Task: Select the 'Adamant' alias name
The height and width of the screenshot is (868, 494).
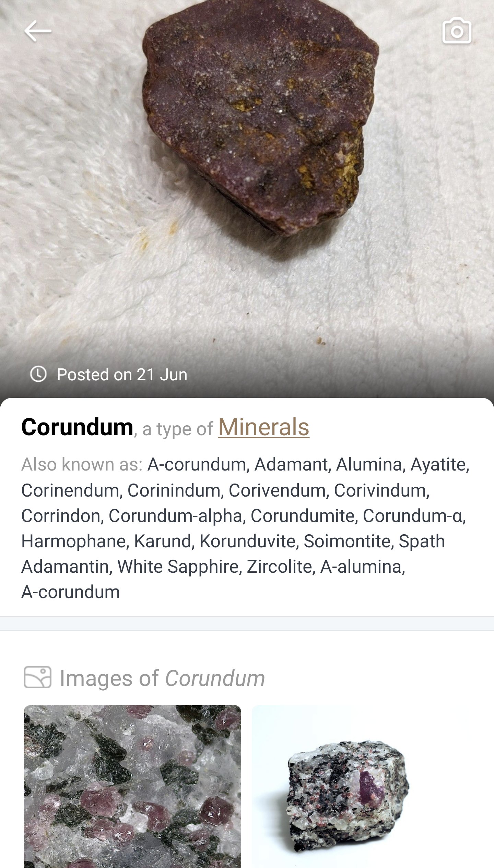Action: click(291, 464)
